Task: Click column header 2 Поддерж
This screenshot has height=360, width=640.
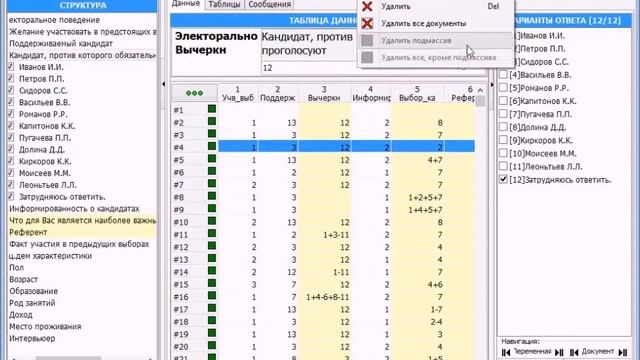Action: click(x=278, y=93)
